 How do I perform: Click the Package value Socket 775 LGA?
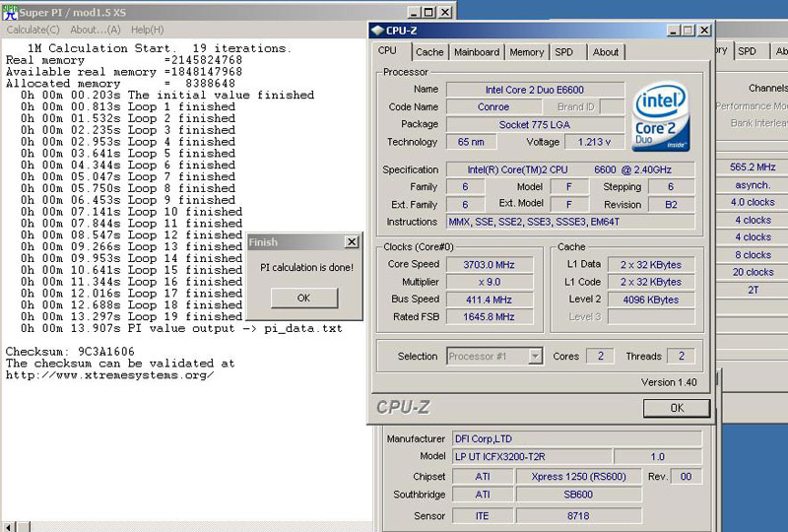(535, 125)
